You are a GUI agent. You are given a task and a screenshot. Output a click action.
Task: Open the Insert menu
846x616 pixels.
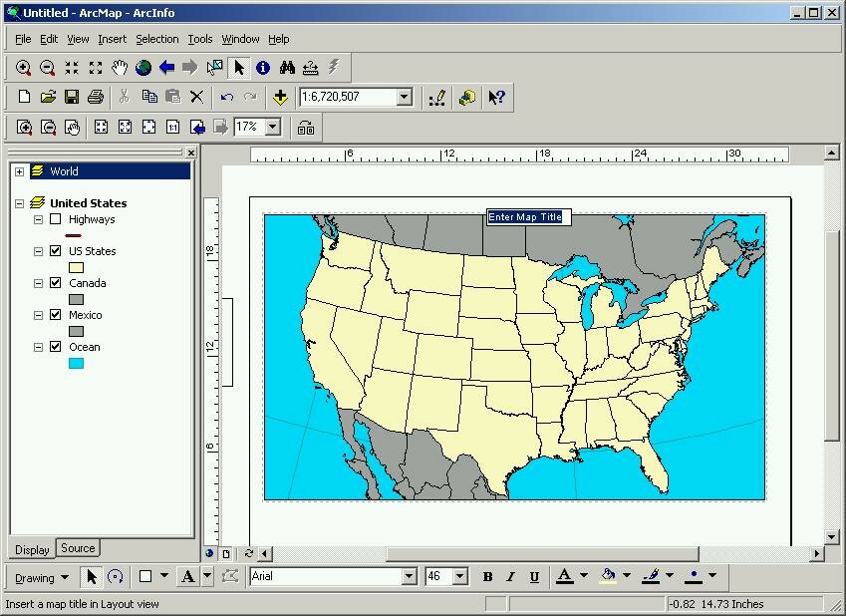pyautogui.click(x=113, y=39)
